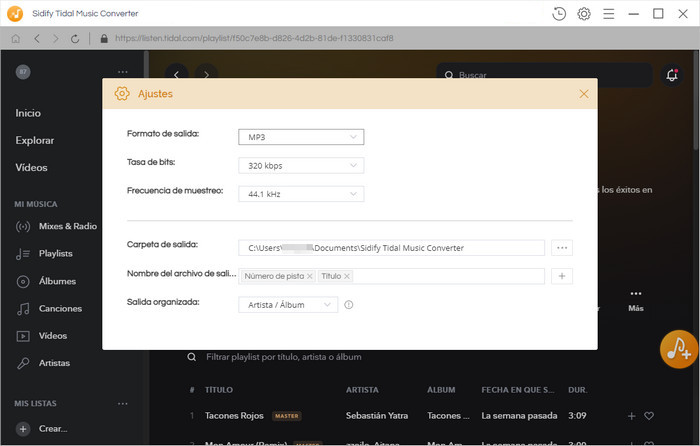
Task: Open conversion history clock icon
Action: (x=559, y=14)
